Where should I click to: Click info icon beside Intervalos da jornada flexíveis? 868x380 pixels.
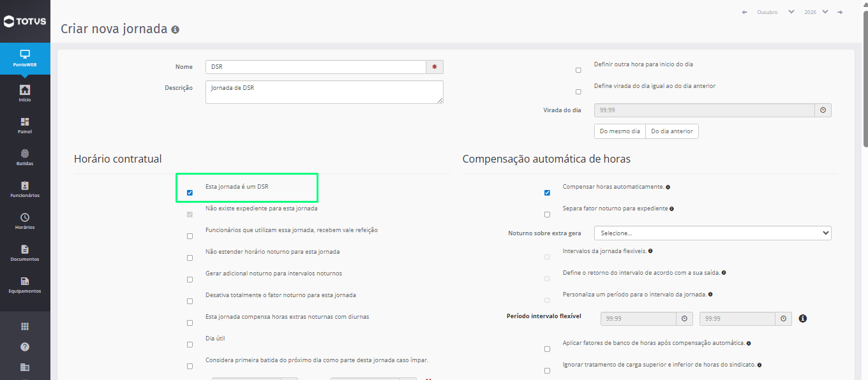point(650,251)
